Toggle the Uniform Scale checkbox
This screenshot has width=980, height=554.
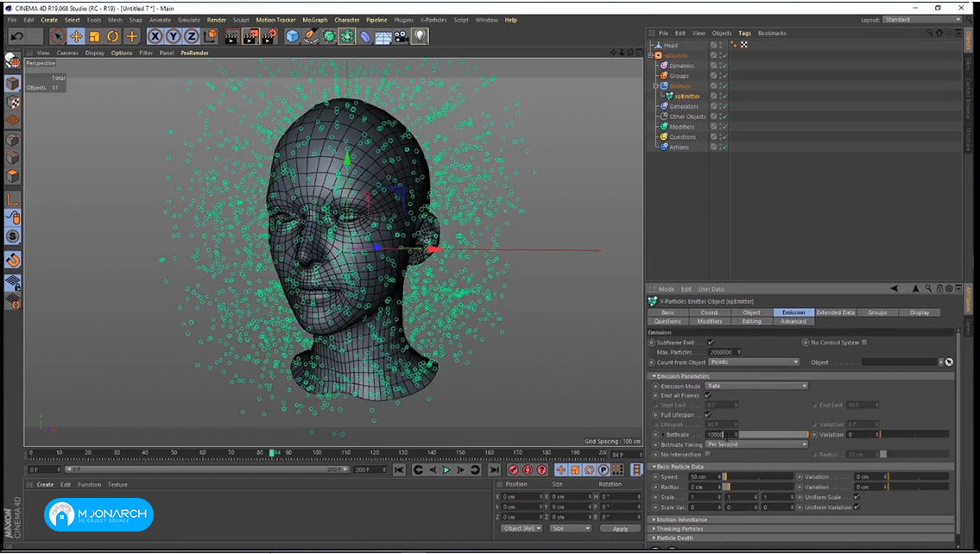tap(857, 497)
